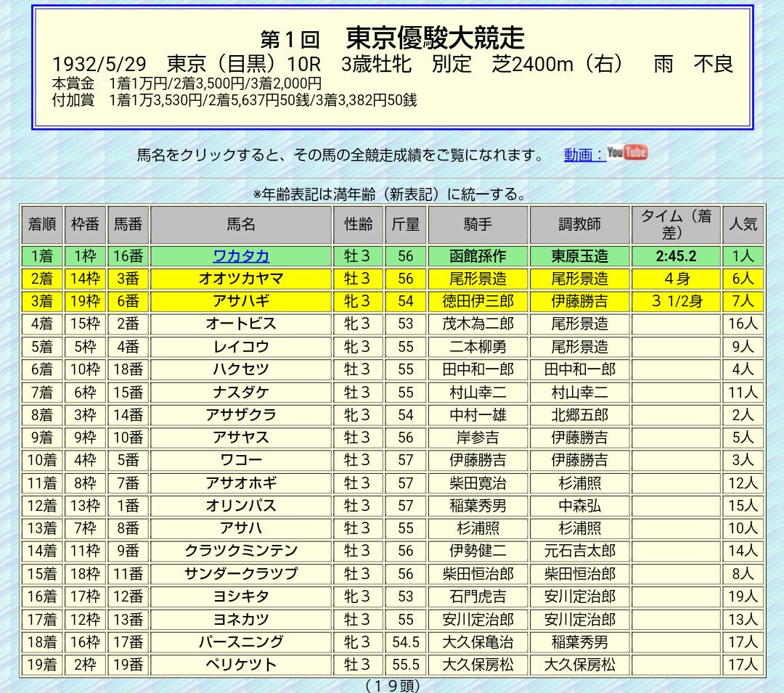Open the ワカタカ horse results link
784x693 pixels.
click(241, 256)
